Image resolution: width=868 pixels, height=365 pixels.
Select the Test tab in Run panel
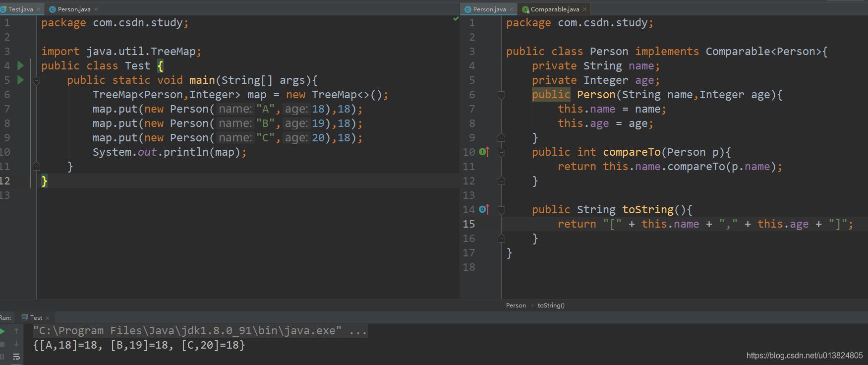click(x=36, y=317)
